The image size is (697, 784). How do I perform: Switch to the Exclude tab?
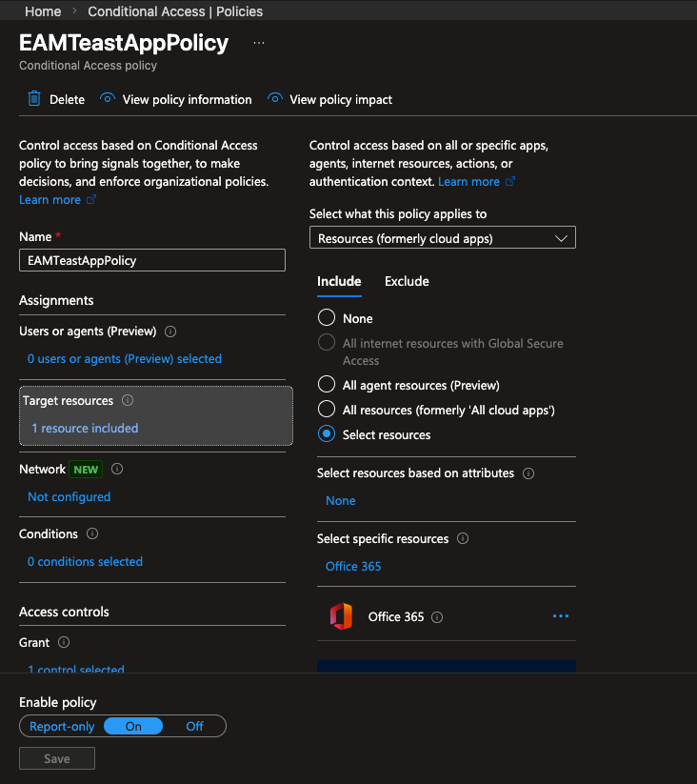coord(407,282)
